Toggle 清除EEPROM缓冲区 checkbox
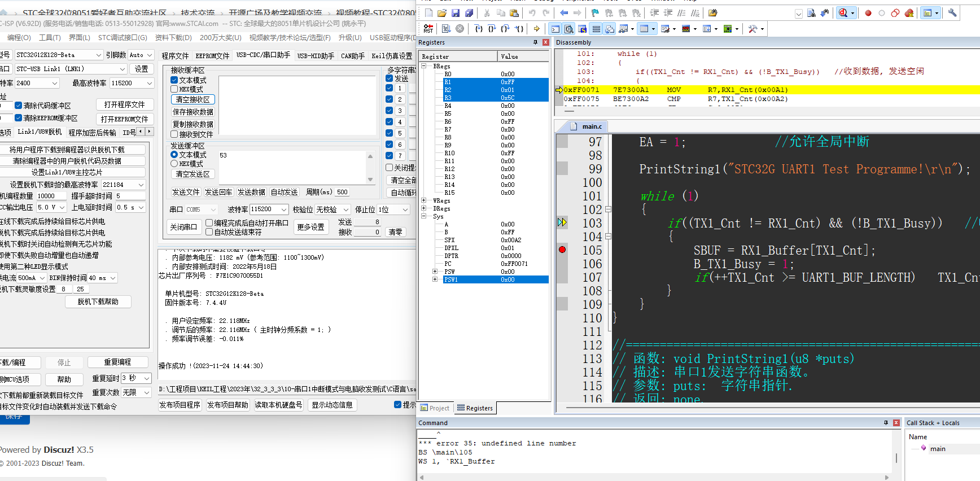The height and width of the screenshot is (481, 980). pyautogui.click(x=19, y=118)
